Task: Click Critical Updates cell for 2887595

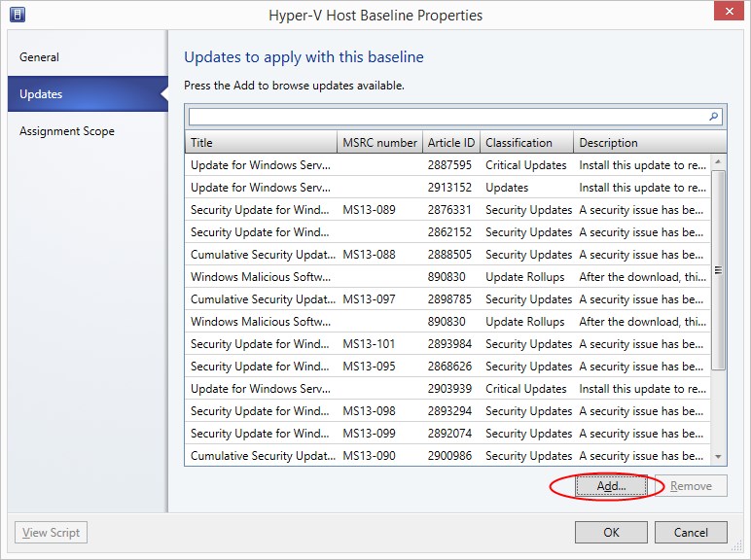Action: [x=526, y=165]
